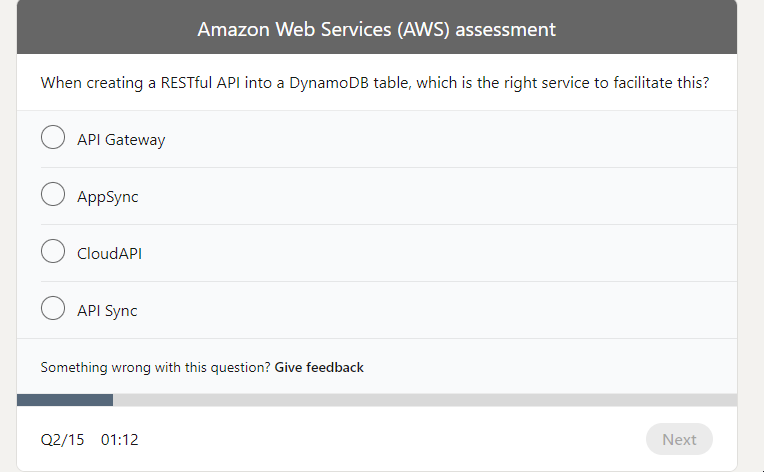
Task: Click the Q2/15 question counter
Action: [x=62, y=440]
